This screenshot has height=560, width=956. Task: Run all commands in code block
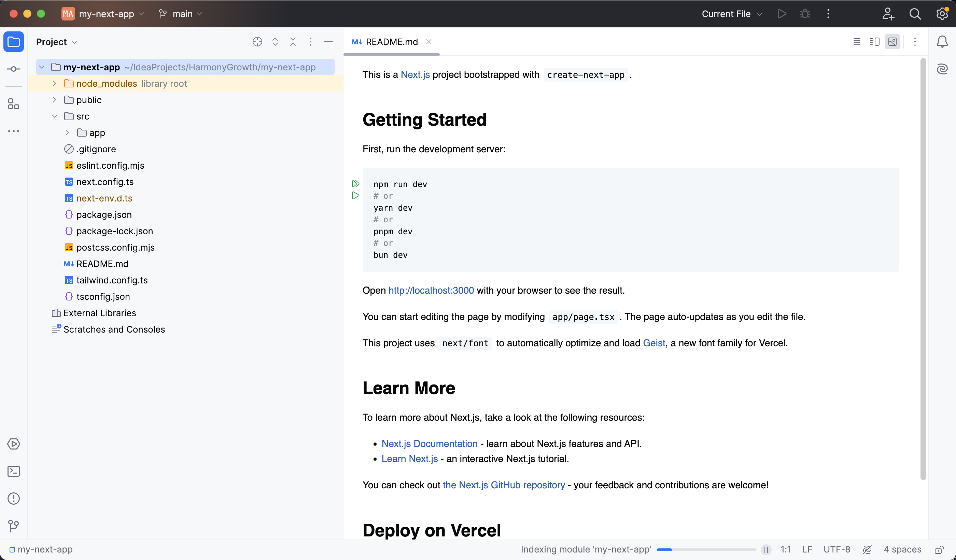point(355,184)
